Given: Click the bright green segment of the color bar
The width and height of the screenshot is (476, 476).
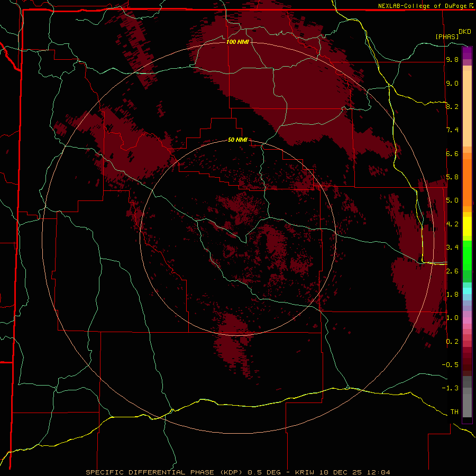Looking at the screenshot, I should tap(467, 255).
